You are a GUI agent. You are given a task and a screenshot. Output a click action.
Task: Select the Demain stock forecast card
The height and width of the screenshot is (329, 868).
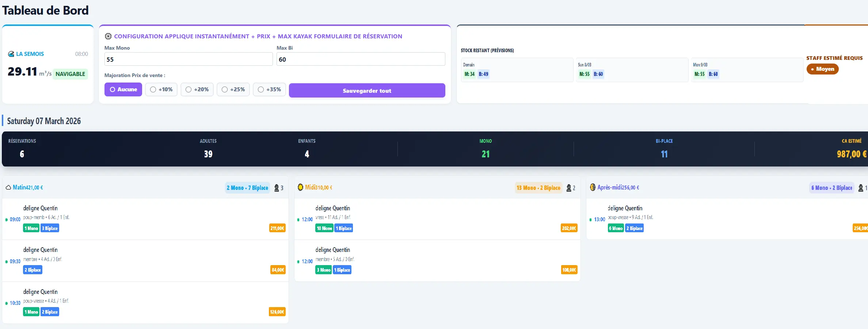tap(517, 70)
